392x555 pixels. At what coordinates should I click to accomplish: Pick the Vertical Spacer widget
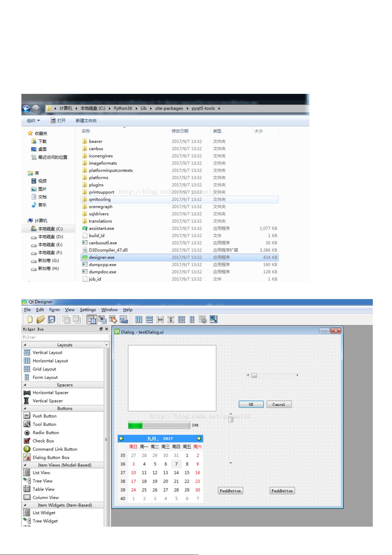[48, 401]
